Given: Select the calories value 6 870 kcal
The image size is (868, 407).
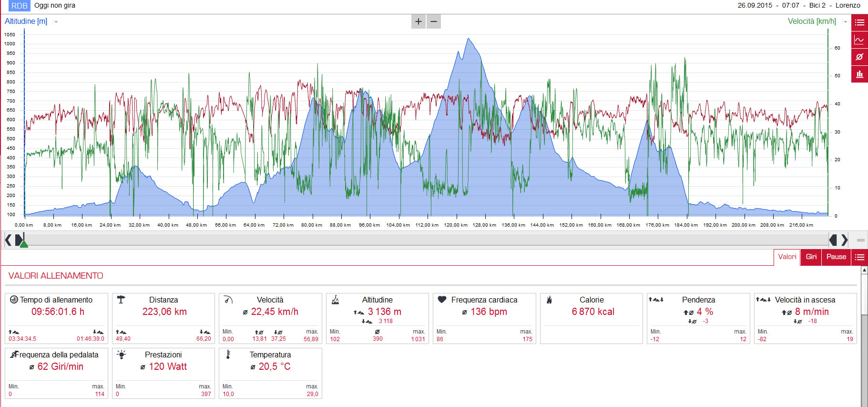Looking at the screenshot, I should point(593,312).
